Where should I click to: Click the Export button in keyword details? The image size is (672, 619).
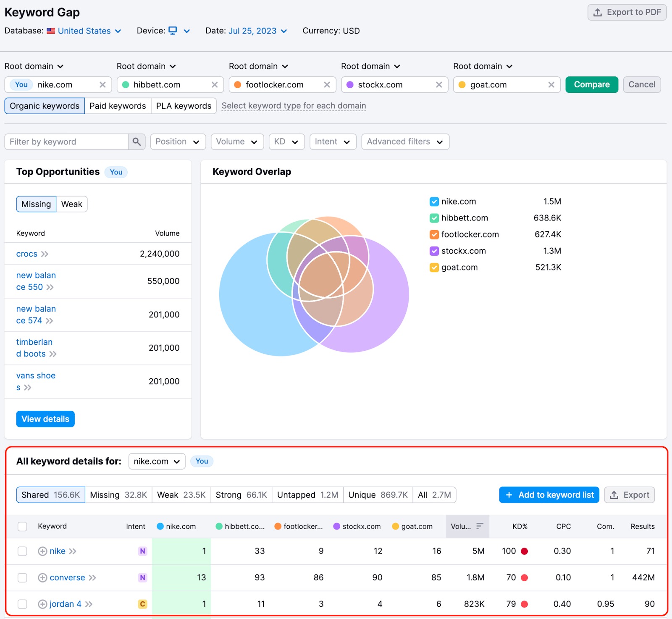(x=629, y=495)
